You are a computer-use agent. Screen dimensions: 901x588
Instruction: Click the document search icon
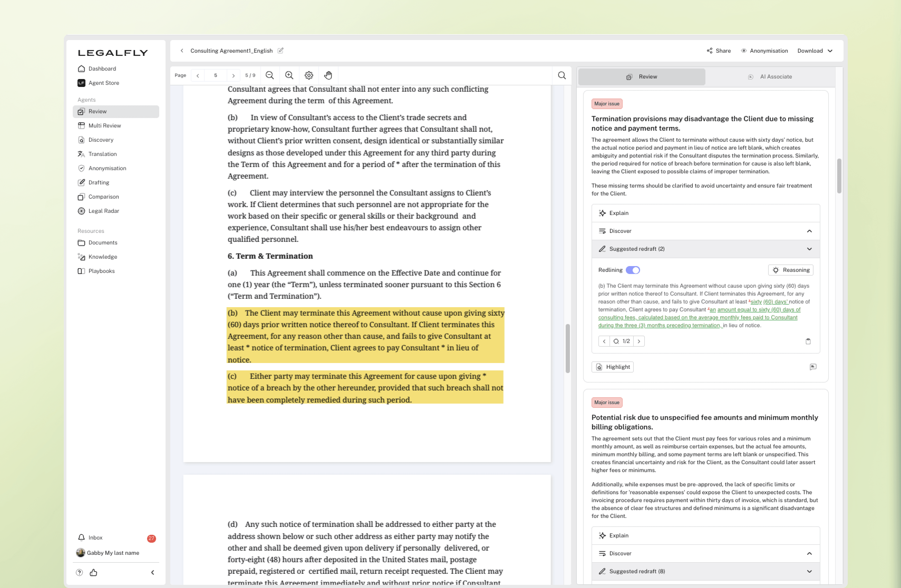coord(562,75)
